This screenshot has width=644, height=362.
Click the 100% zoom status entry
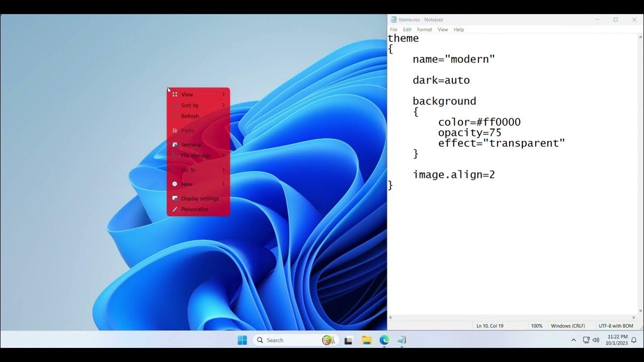(x=537, y=326)
